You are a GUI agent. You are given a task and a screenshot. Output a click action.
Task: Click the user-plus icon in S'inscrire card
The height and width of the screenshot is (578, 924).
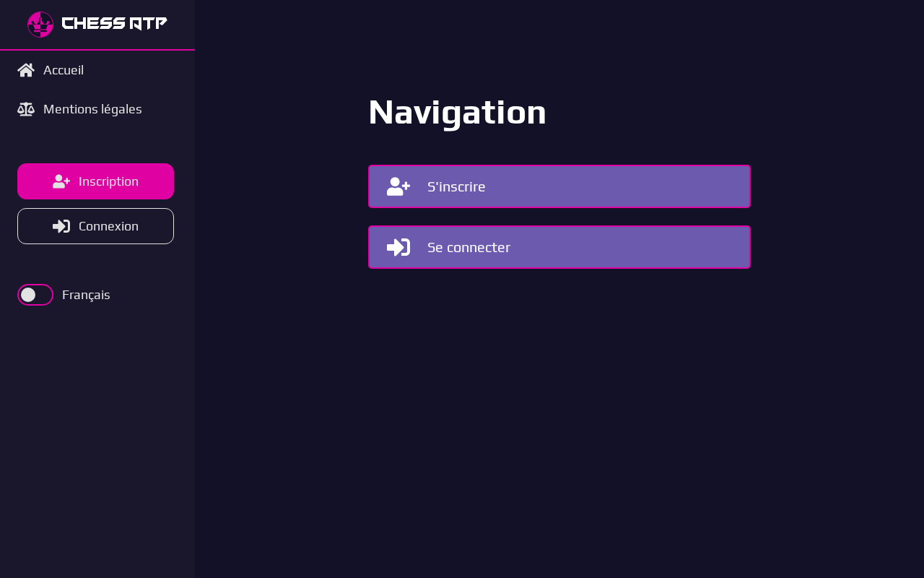point(398,186)
